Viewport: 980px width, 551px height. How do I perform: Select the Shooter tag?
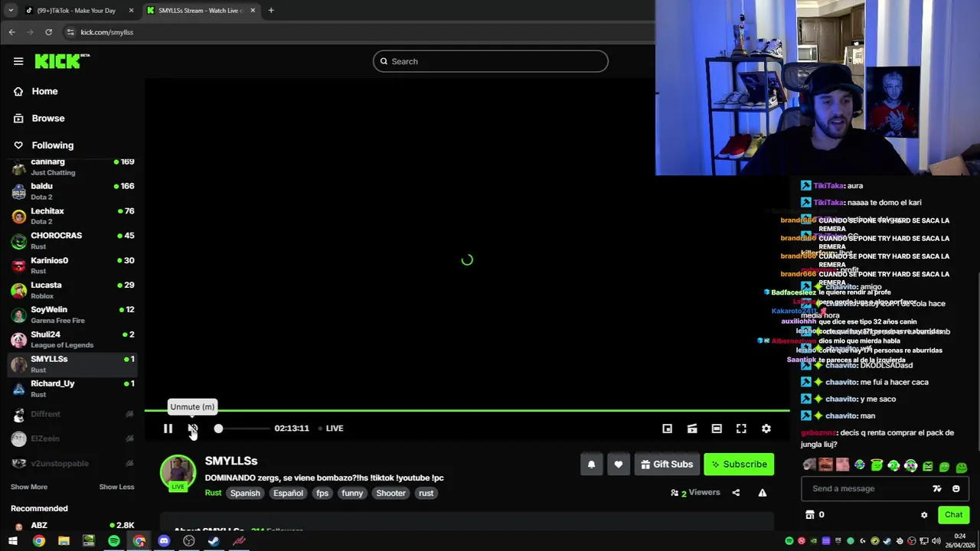(390, 493)
